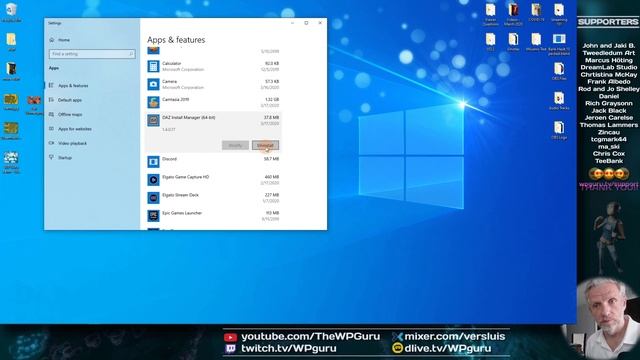Click the Find a setting search box
640x360 pixels.
pos(92,54)
